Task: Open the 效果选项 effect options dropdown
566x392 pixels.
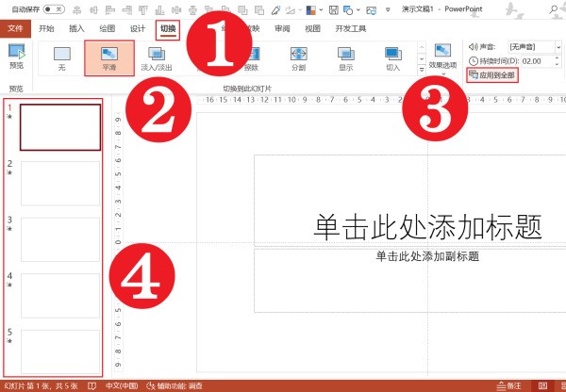Action: pos(441,57)
